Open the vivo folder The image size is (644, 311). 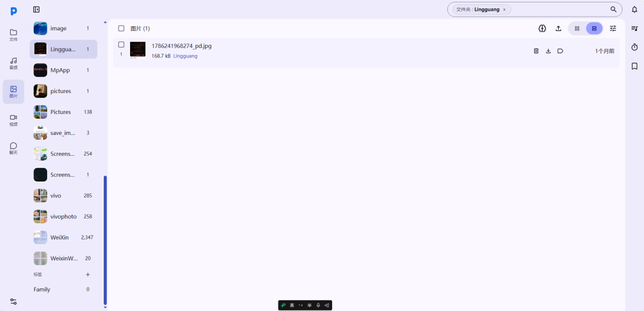coord(63,195)
